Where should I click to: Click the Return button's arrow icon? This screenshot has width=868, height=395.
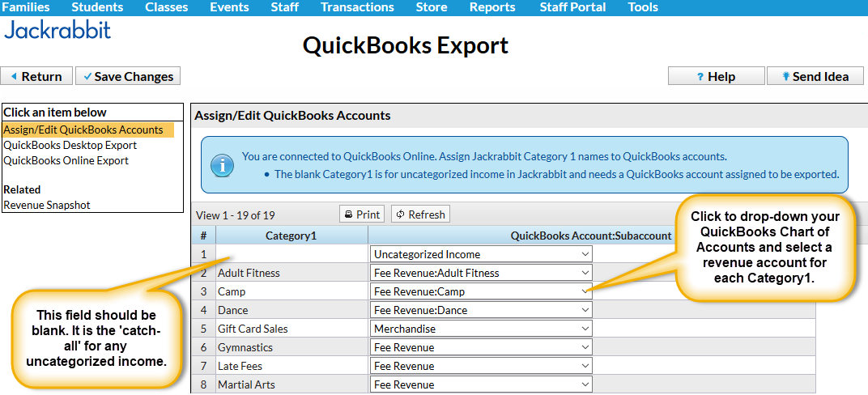[x=14, y=76]
